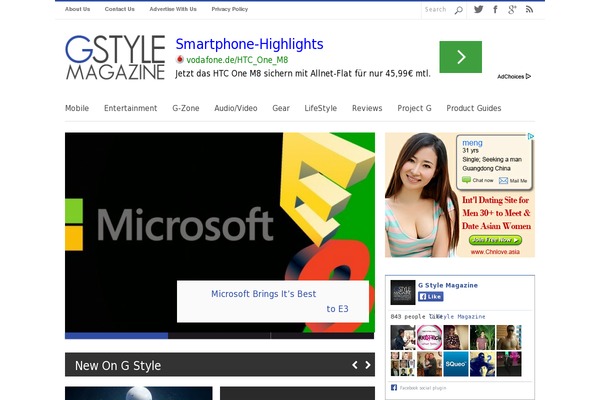Click the ad info triangle on dating ad
This screenshot has width=600, height=400.
[x=531, y=136]
